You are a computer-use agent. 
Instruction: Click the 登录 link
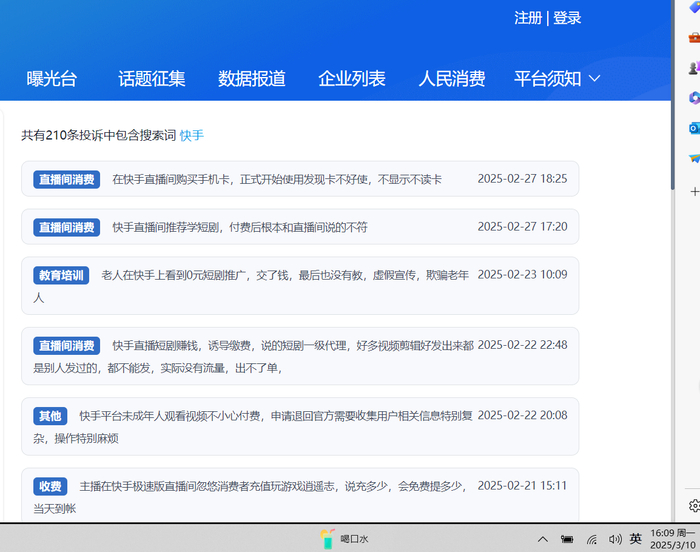[567, 18]
